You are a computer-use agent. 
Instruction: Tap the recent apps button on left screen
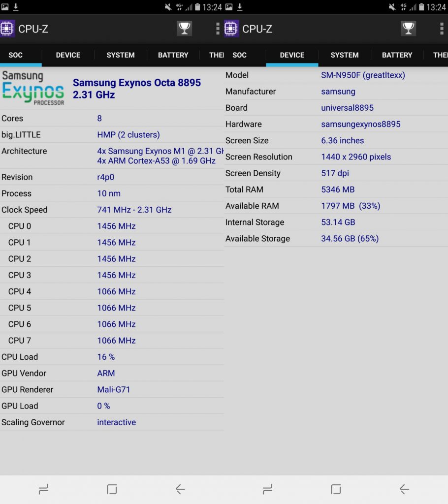(43, 489)
